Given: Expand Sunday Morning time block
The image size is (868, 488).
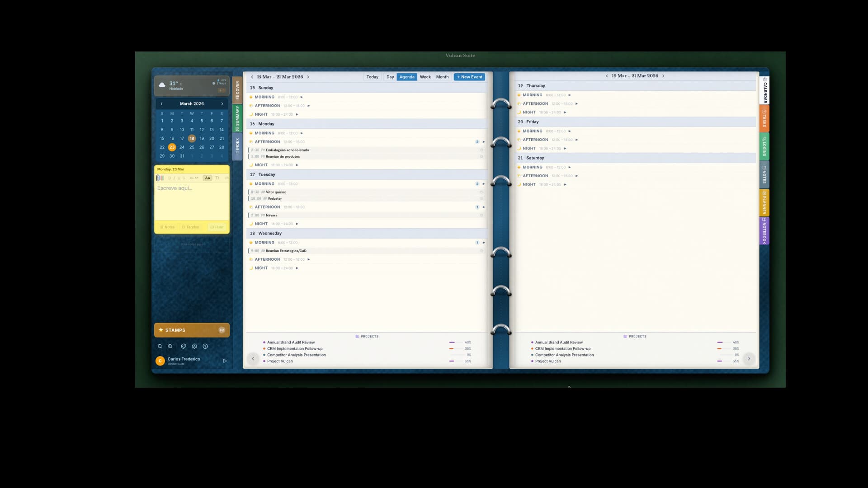Looking at the screenshot, I should tap(302, 97).
